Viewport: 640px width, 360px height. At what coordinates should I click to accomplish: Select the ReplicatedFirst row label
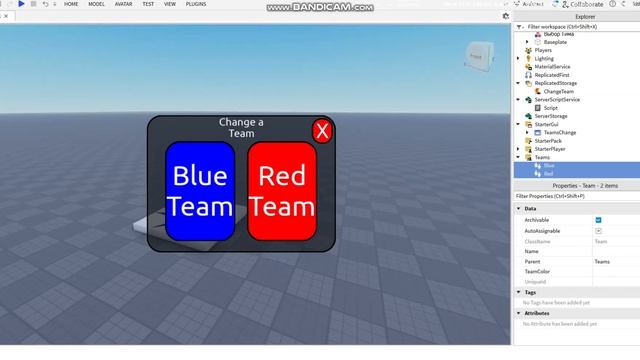(552, 75)
